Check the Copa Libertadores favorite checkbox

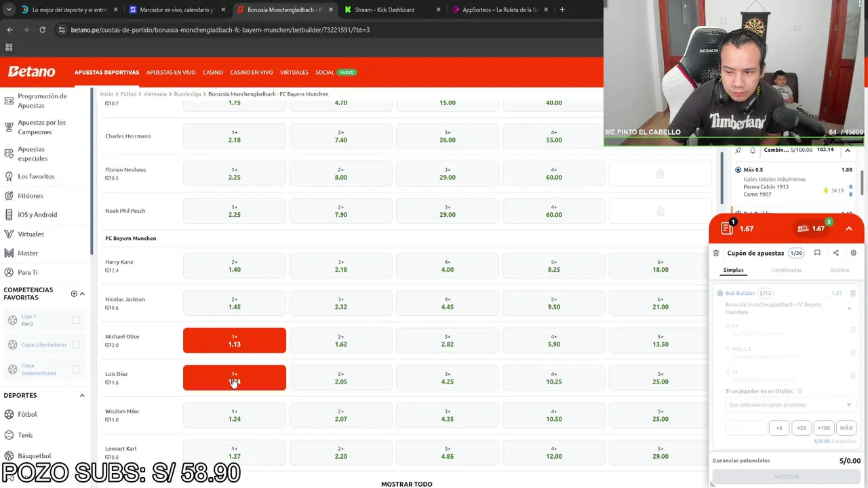76,344
